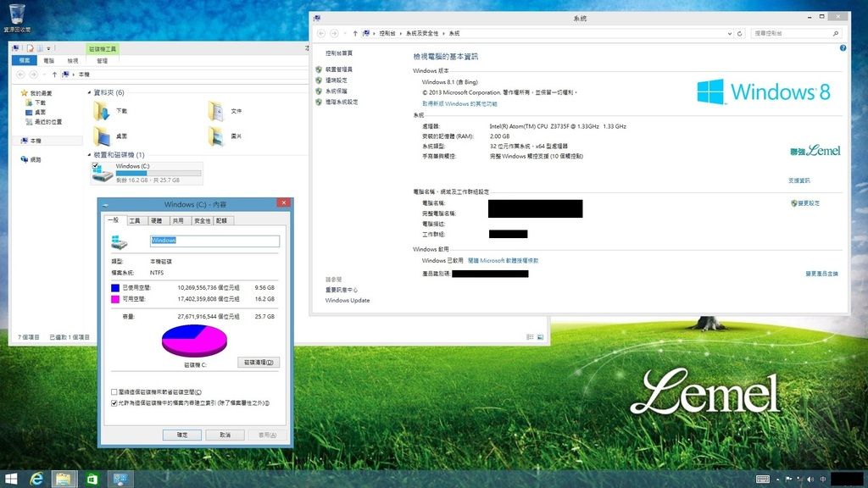Select the Downloads folder icon in the folder list
The image size is (868, 488).
pos(102,111)
